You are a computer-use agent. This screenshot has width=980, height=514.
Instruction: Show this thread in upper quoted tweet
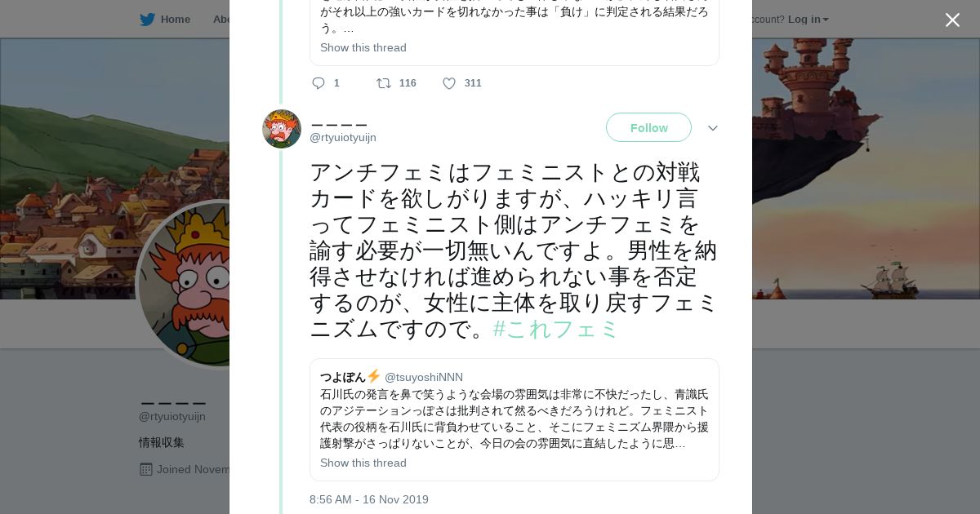point(363,47)
